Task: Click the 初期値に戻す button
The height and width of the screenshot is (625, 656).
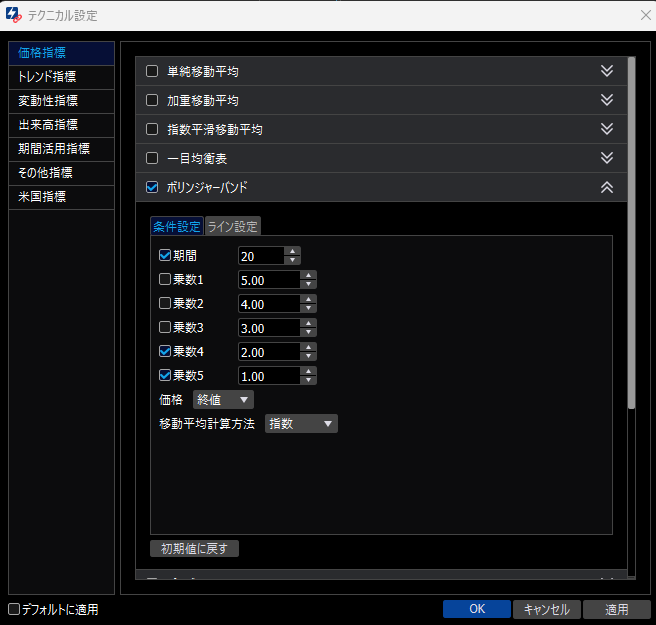Action: tap(194, 548)
